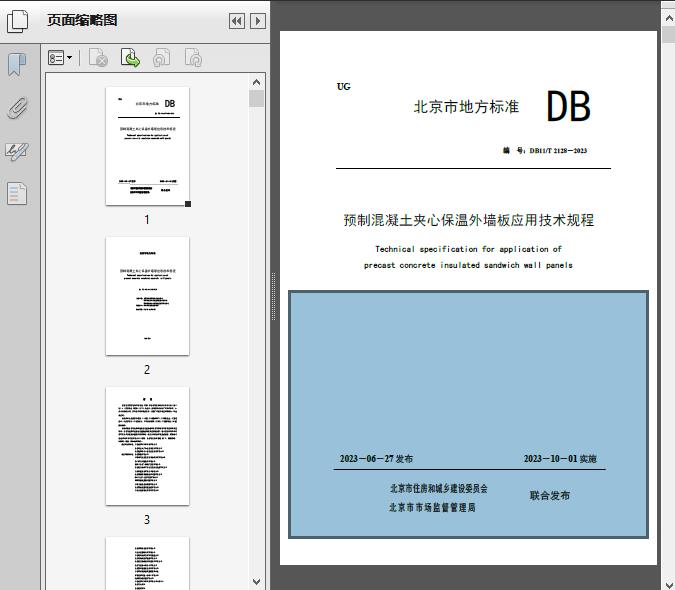Click the page number label 2
This screenshot has height=590, width=675.
147,370
